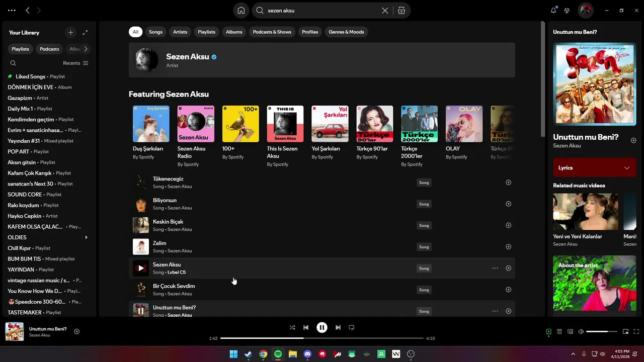The image size is (644, 362).
Task: Open the Sezen Aksu artist result card
Action: 322,60
